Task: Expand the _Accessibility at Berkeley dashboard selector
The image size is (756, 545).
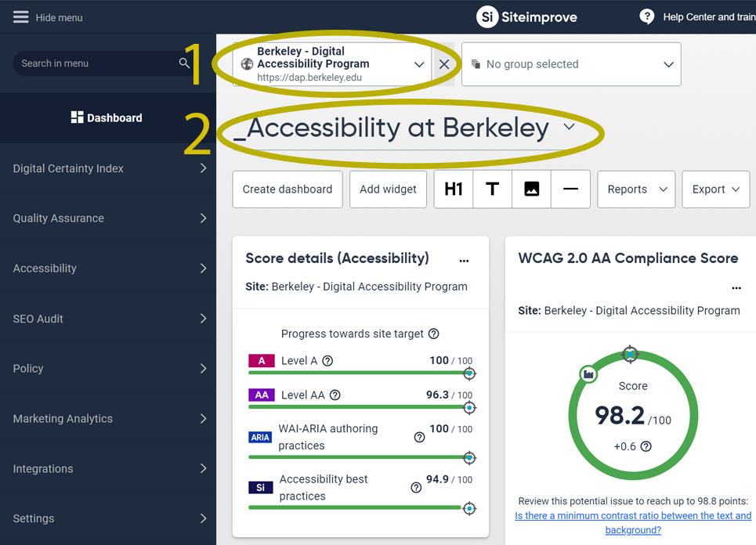Action: tap(569, 127)
